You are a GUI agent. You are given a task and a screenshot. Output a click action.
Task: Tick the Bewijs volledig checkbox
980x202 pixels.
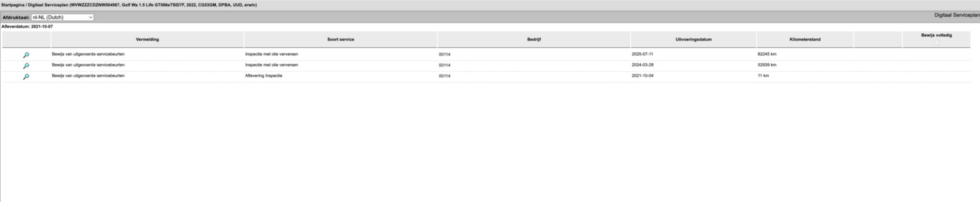coord(936,42)
